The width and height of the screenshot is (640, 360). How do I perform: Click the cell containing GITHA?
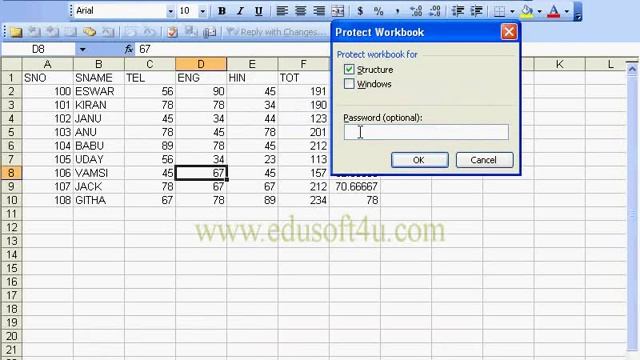pyautogui.click(x=99, y=200)
